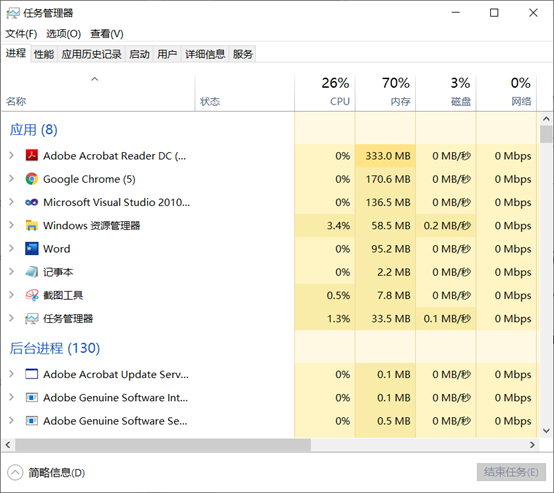Select the Word application icon
The image size is (554, 493).
[32, 249]
